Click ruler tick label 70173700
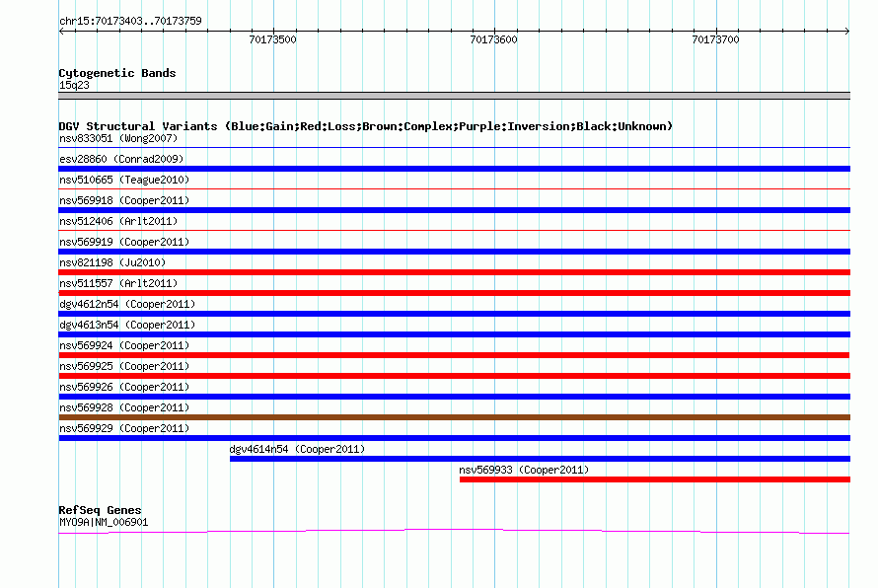Screen dimensions: 878x588 coord(715,39)
